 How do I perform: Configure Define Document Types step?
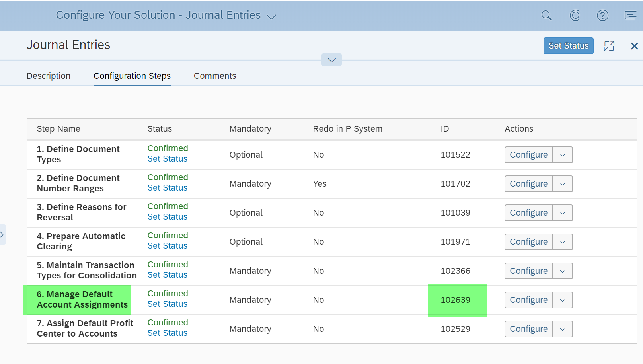click(x=528, y=155)
